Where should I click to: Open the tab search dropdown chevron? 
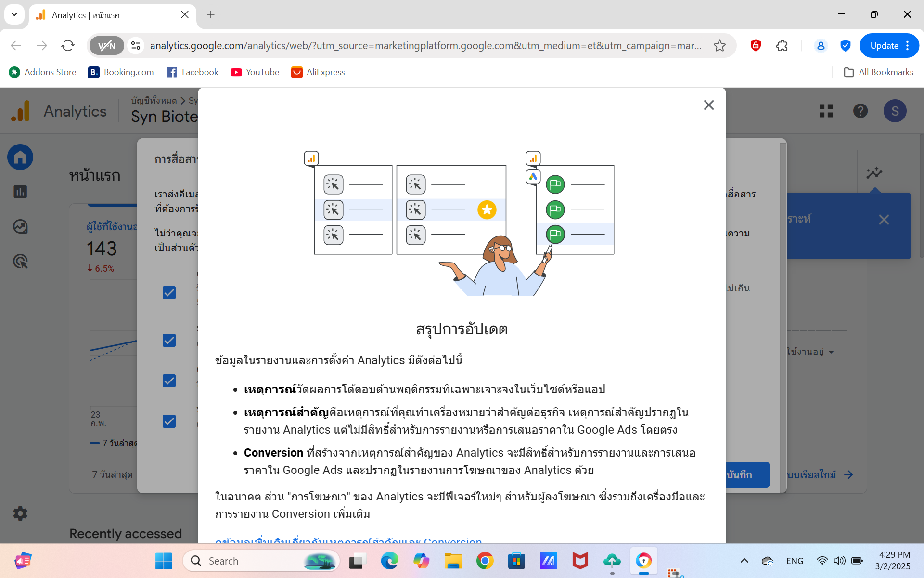[14, 14]
